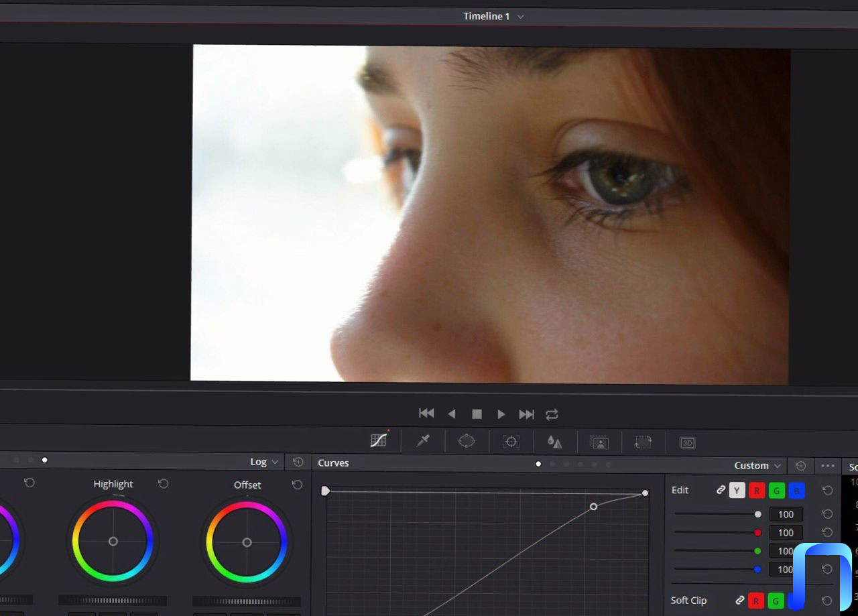The width and height of the screenshot is (858, 616).
Task: Reset the white luminance intensity slider
Action: 828,514
